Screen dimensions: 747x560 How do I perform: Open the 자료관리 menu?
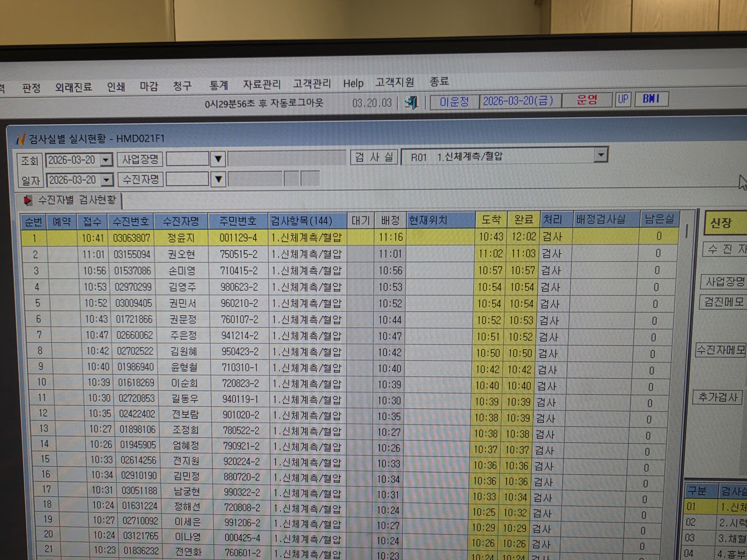[262, 84]
